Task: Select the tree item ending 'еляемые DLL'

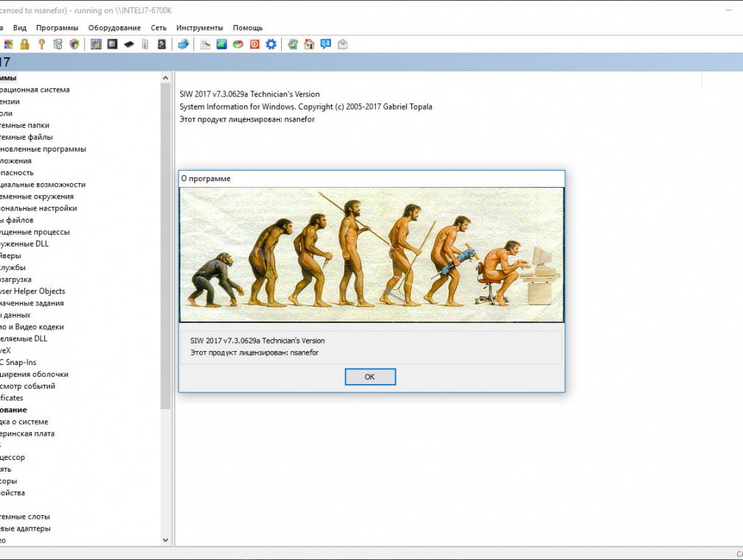Action: click(x=24, y=339)
